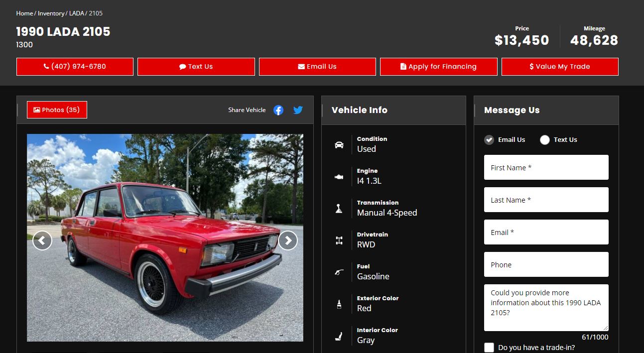Screen dimensions: 644x353
Task: Click the Transmission gear-shift icon
Action: click(339, 209)
